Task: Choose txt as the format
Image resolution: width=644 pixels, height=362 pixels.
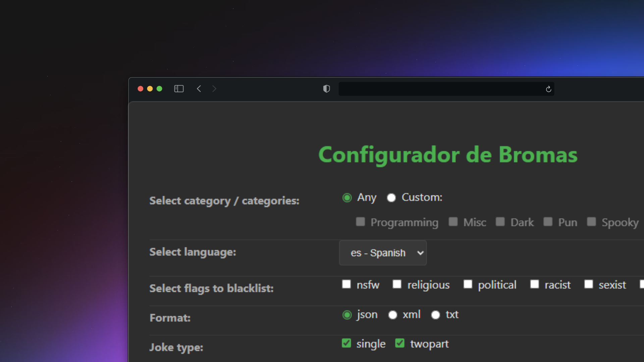Action: 435,315
